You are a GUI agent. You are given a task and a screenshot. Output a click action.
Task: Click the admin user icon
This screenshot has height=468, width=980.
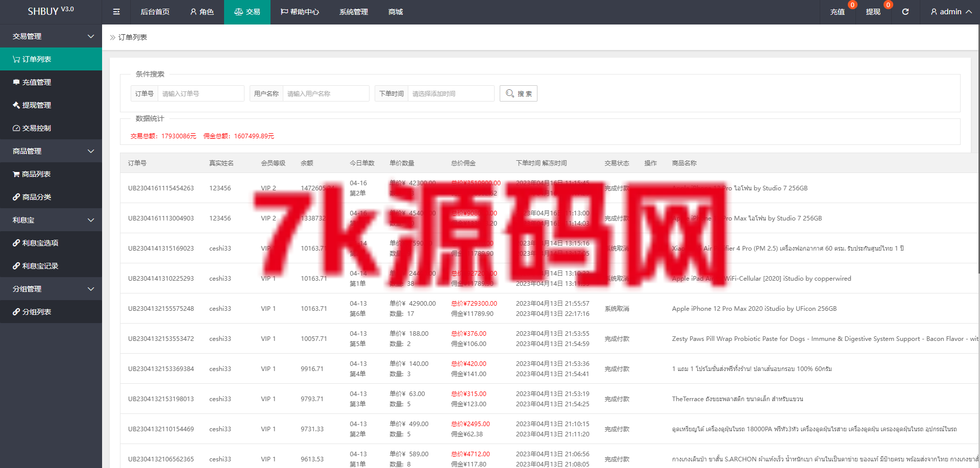(934, 12)
